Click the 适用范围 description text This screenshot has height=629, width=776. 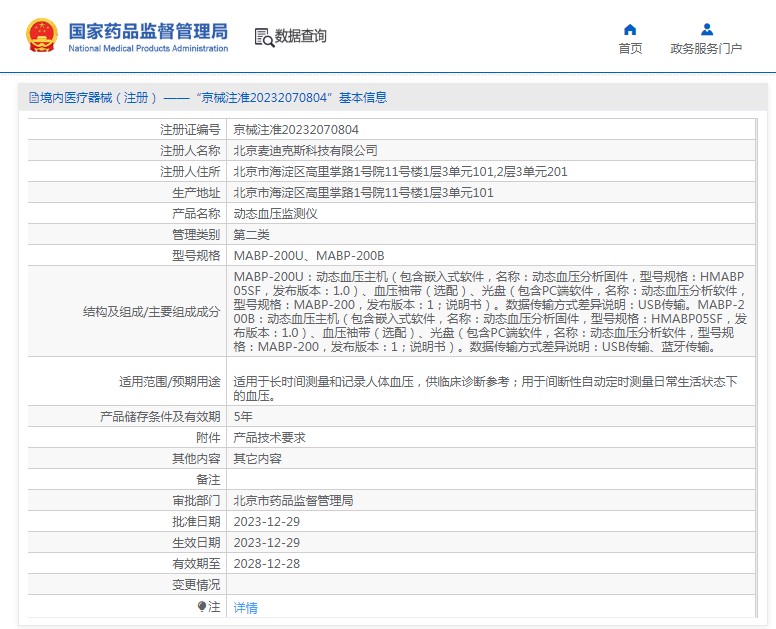click(485, 388)
